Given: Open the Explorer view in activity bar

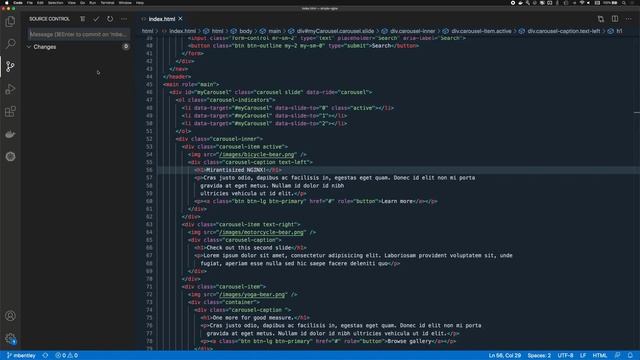Looking at the screenshot, I should point(10,21).
